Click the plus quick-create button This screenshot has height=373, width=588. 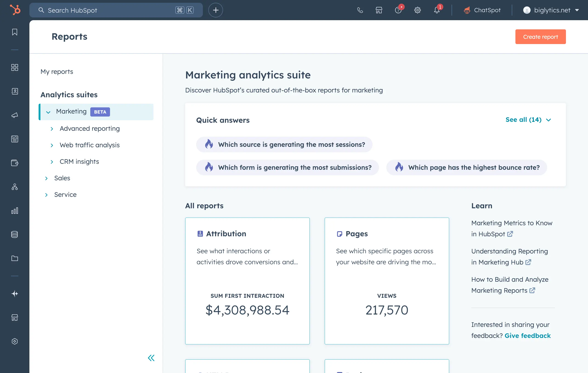[215, 10]
